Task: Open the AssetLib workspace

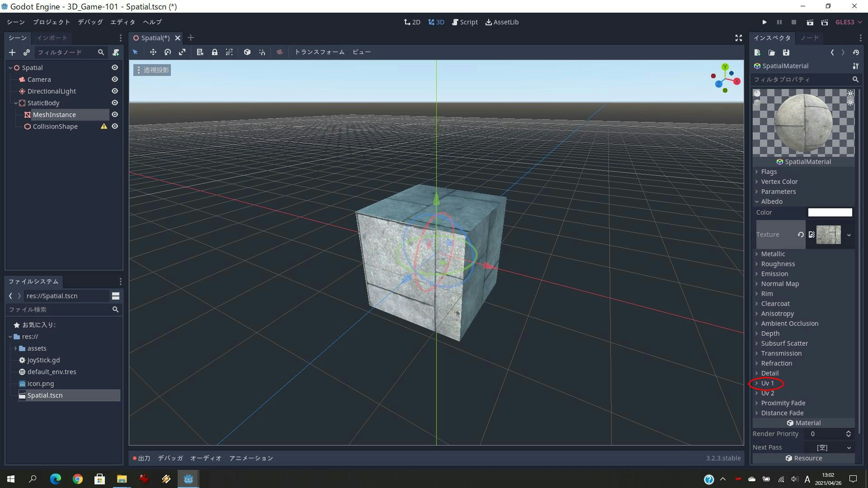Action: click(501, 22)
